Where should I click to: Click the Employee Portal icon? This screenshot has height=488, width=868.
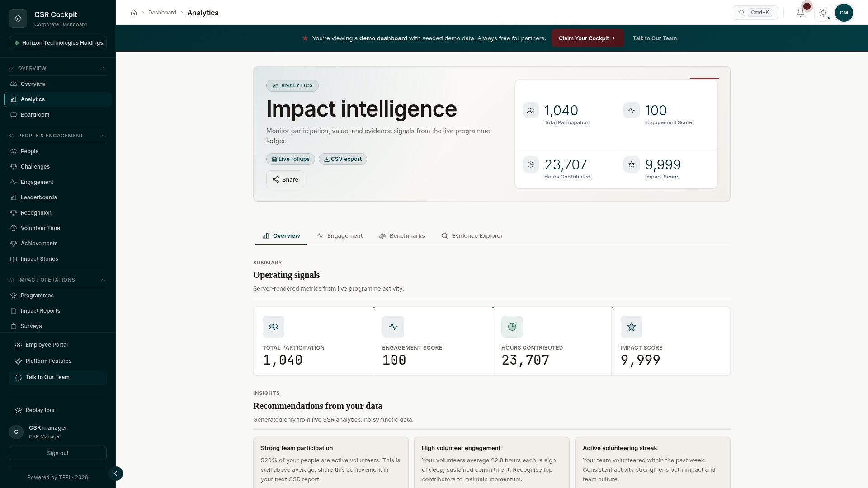click(19, 345)
